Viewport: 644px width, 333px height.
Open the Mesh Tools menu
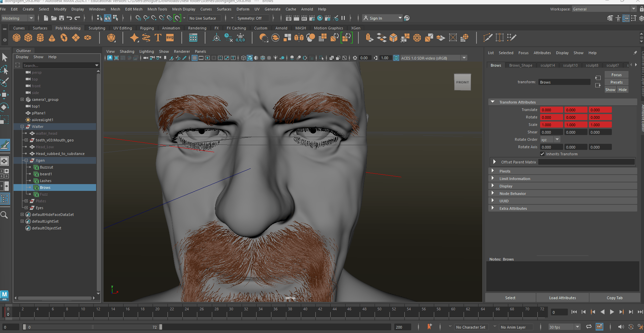coord(157,9)
